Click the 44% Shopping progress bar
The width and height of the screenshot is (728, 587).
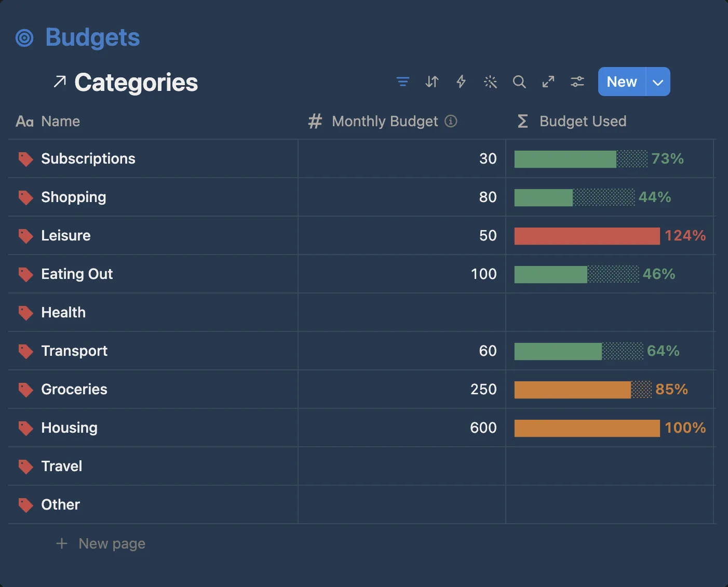(575, 197)
